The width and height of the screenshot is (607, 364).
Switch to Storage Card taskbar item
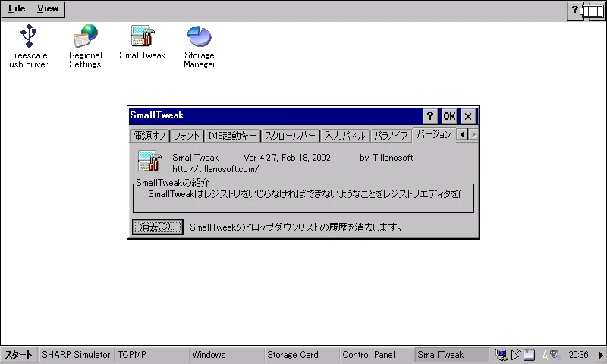point(302,355)
